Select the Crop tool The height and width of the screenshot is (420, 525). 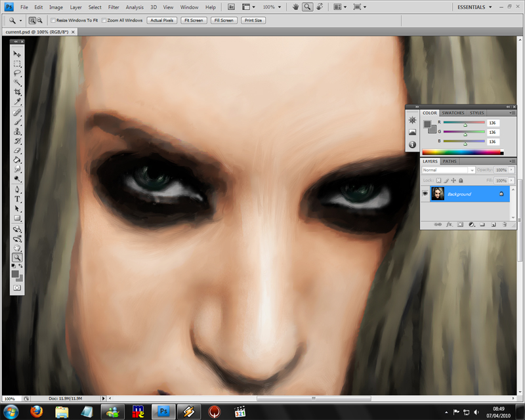[18, 92]
